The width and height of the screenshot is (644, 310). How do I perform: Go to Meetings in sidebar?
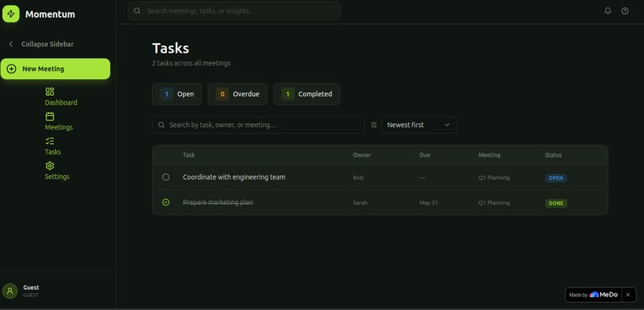click(59, 127)
